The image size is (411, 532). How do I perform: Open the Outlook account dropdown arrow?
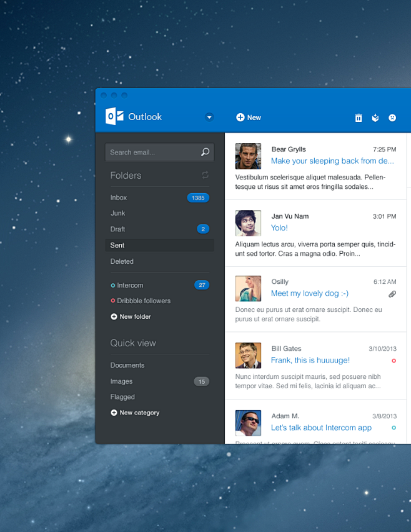[x=209, y=117]
